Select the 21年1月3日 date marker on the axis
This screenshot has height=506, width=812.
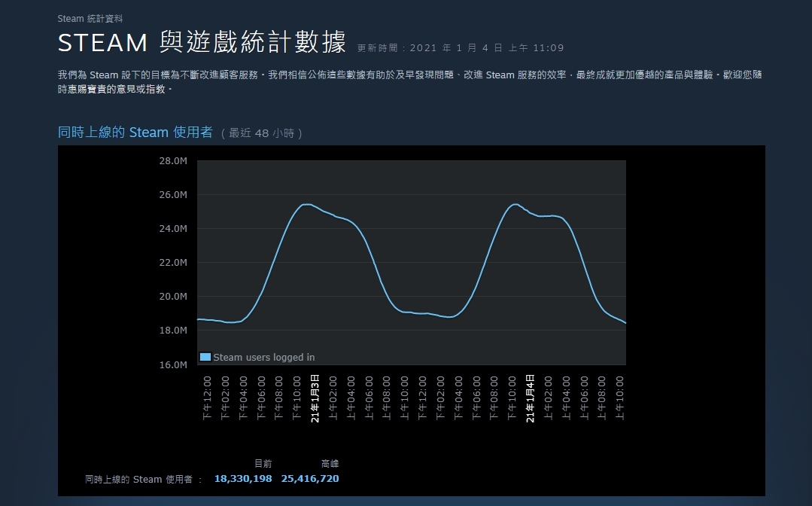click(x=315, y=398)
